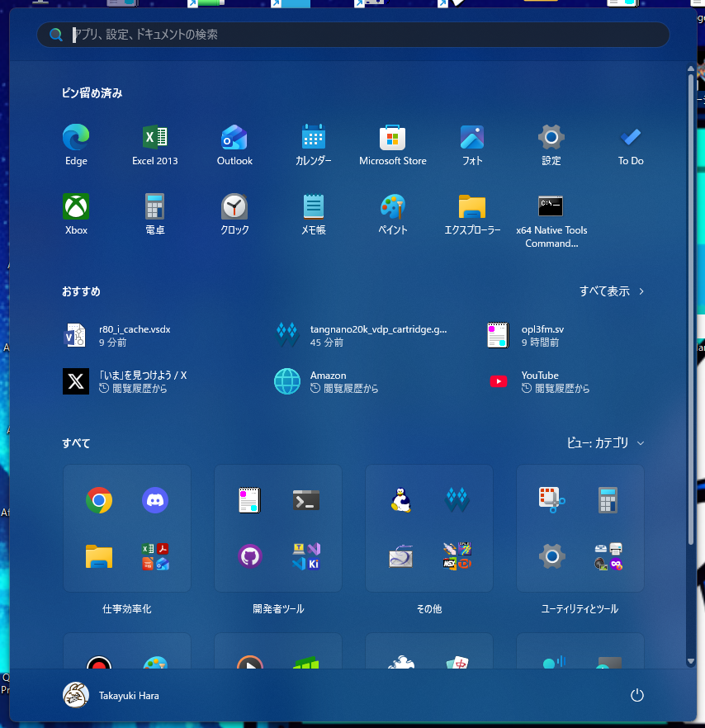
Task: Open the text editor in 開発者ツール
Action: [250, 500]
